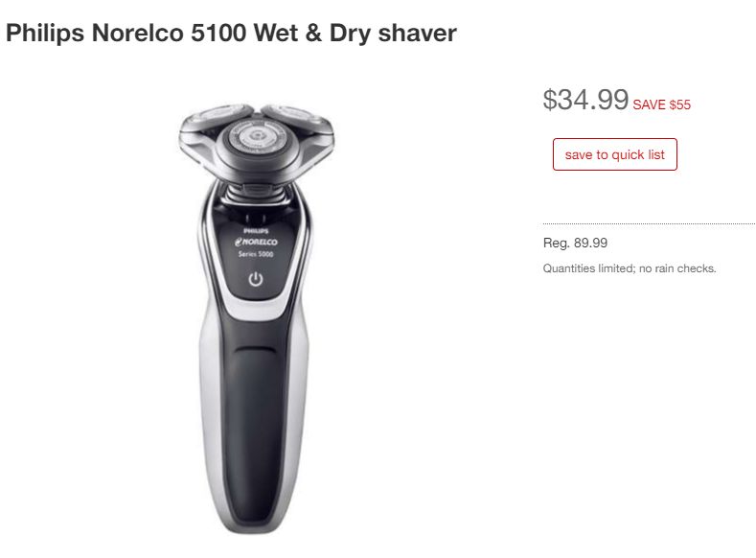Click the save to quick list button

tap(615, 154)
